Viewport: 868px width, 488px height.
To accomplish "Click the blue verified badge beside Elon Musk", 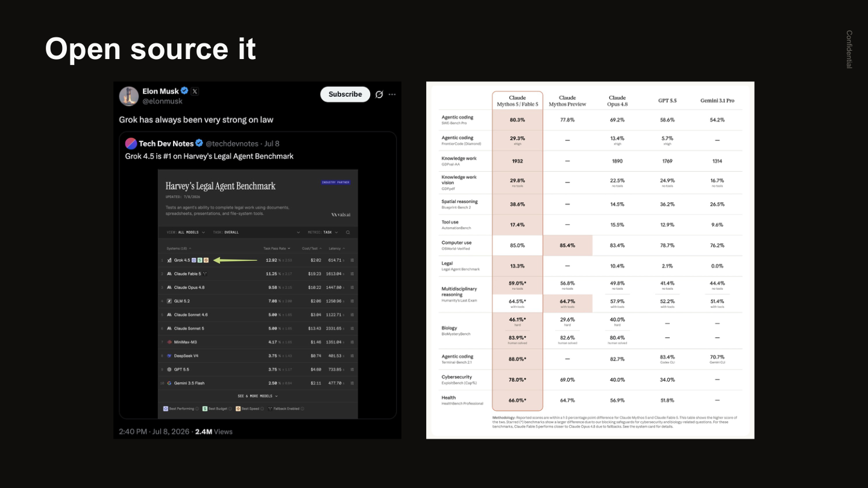I will [x=184, y=91].
